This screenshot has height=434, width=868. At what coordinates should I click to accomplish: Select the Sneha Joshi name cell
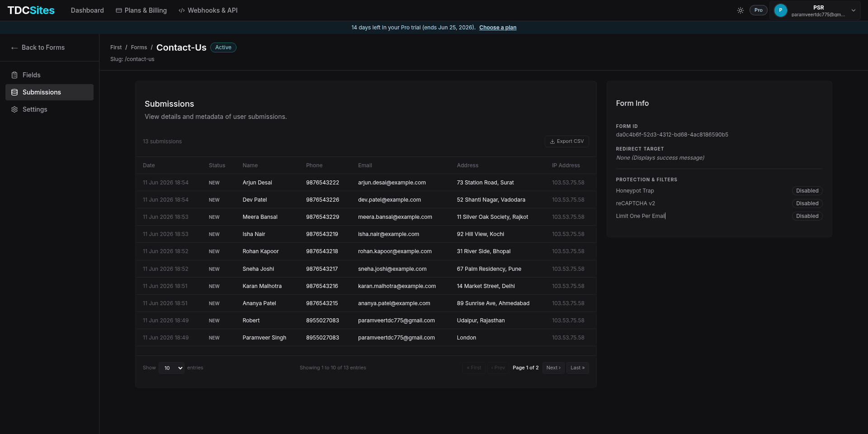pos(258,269)
